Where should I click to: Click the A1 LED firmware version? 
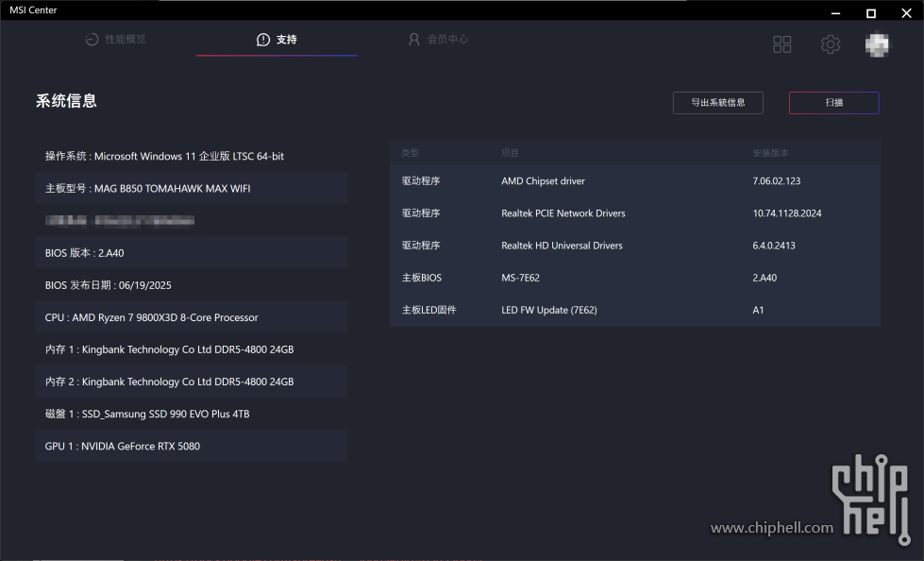click(758, 310)
